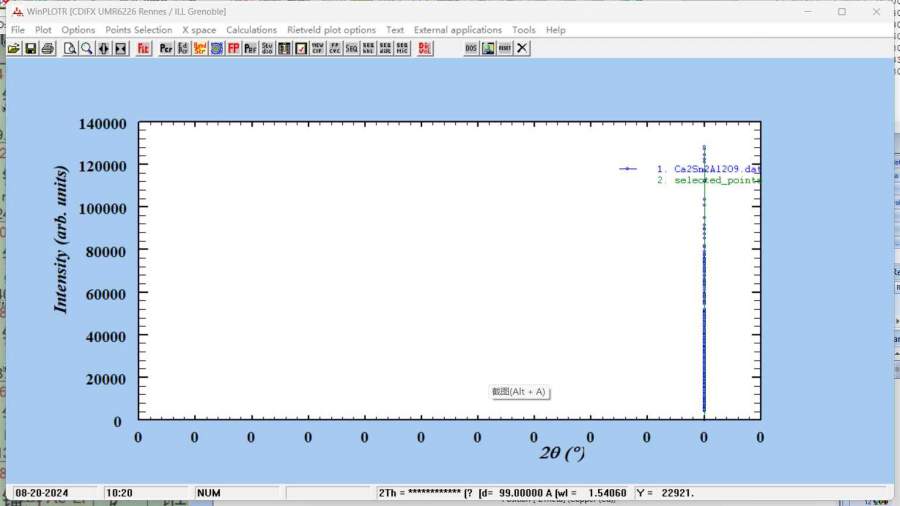Click the magnifying glass zoom icon
Image resolution: width=900 pixels, height=506 pixels.
pyautogui.click(x=87, y=48)
